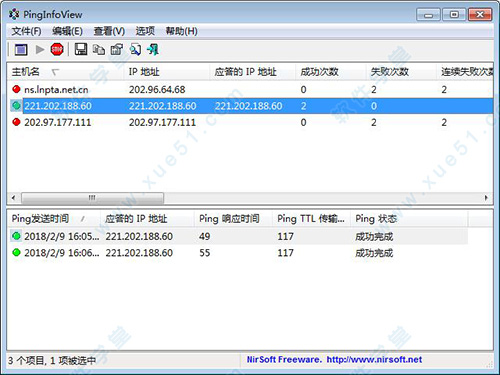Click the green status dot of host 221.202.188.60

(x=16, y=106)
